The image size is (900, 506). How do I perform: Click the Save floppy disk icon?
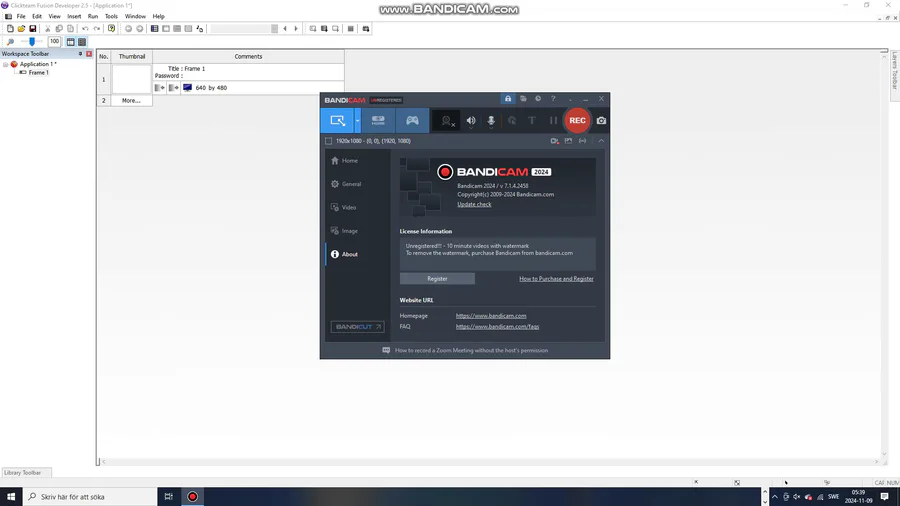point(33,29)
